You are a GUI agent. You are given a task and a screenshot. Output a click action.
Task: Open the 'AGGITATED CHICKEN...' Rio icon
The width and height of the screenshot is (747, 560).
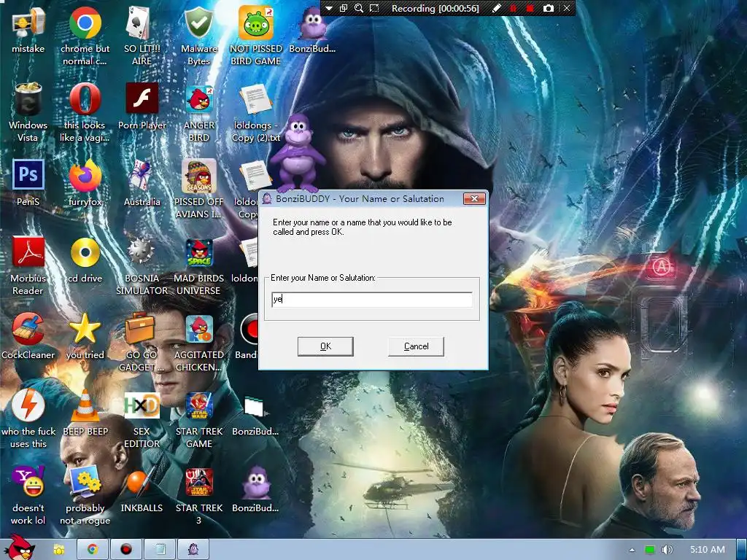198,343
